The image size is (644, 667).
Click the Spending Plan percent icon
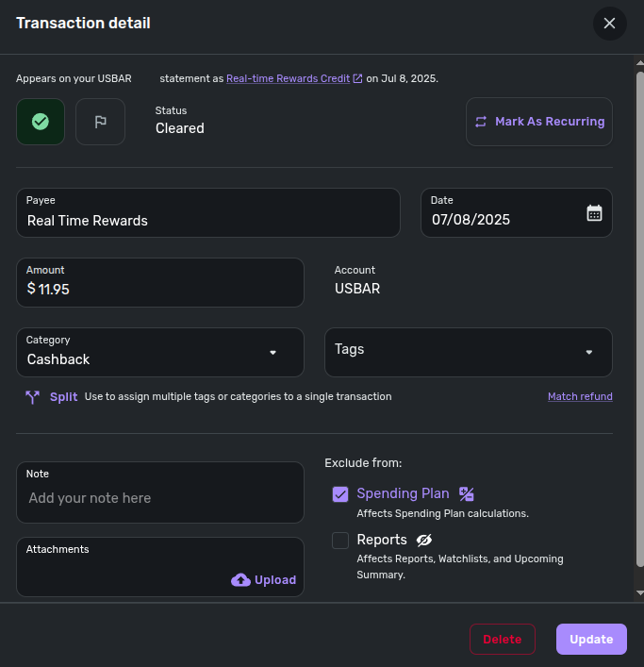pyautogui.click(x=467, y=493)
